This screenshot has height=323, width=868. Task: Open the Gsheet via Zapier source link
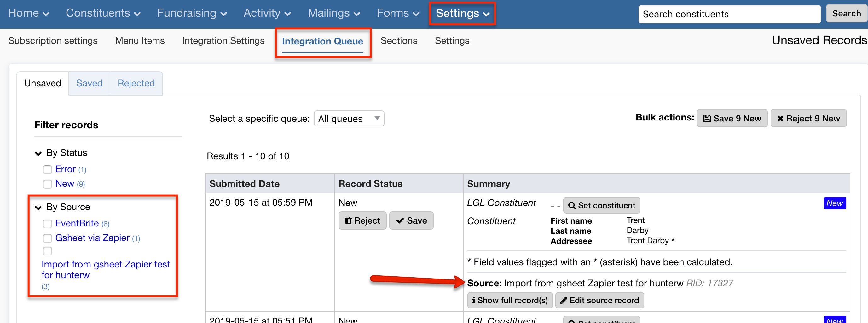[x=92, y=238]
